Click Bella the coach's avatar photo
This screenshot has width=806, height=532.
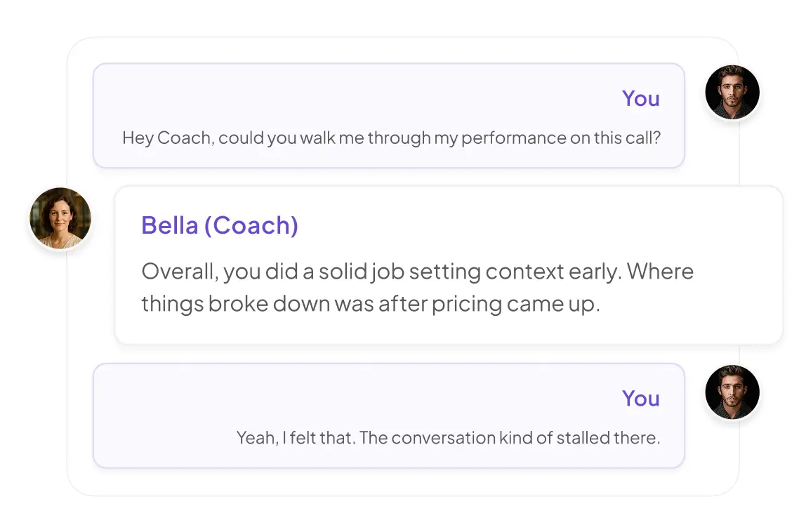click(x=60, y=218)
